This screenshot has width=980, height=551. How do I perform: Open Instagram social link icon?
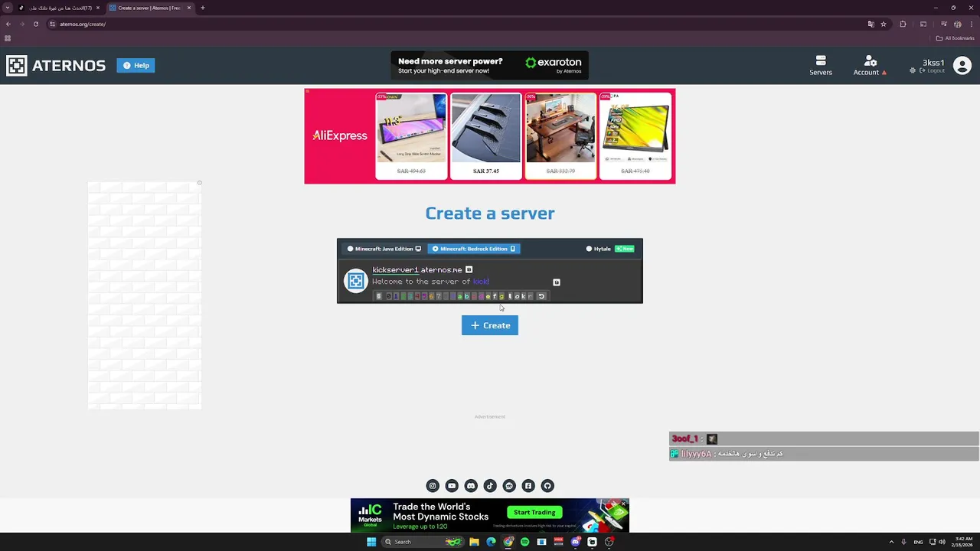[433, 486]
